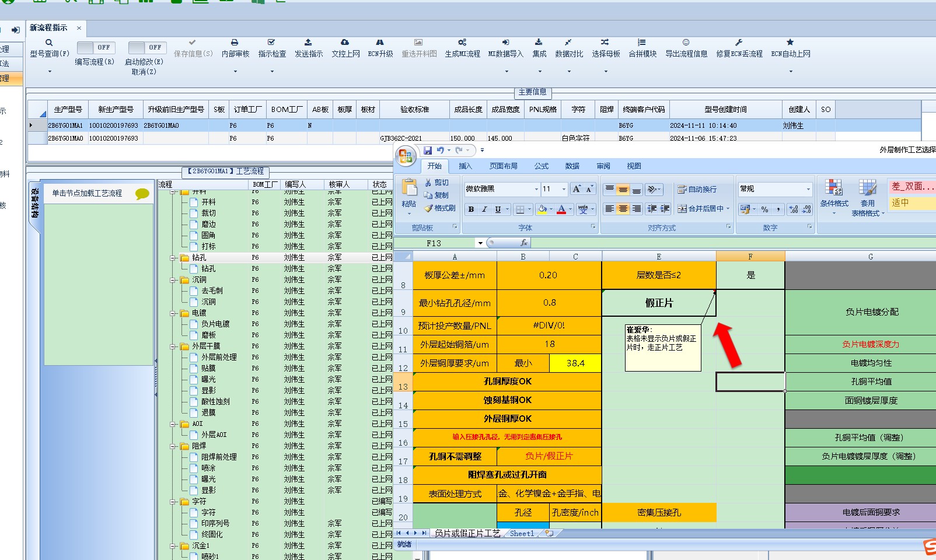
Task: Click the Excel save icon
Action: tap(428, 150)
